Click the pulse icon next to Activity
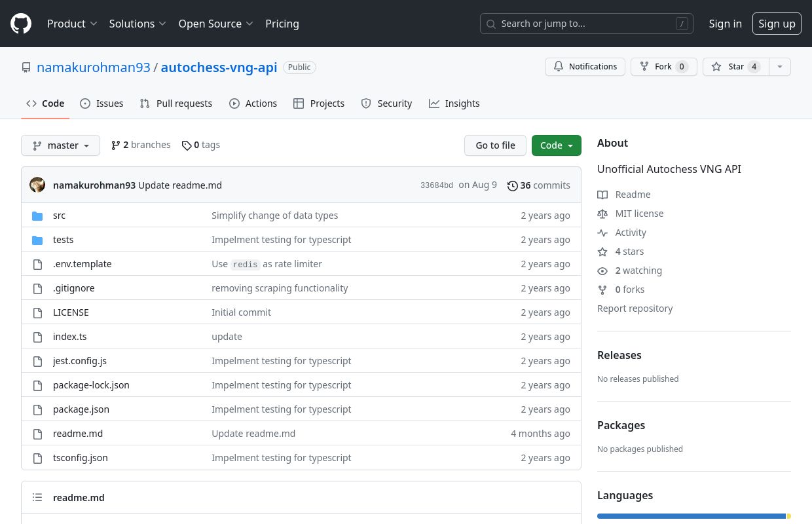Viewport: 812px width, 524px height. pos(602,233)
